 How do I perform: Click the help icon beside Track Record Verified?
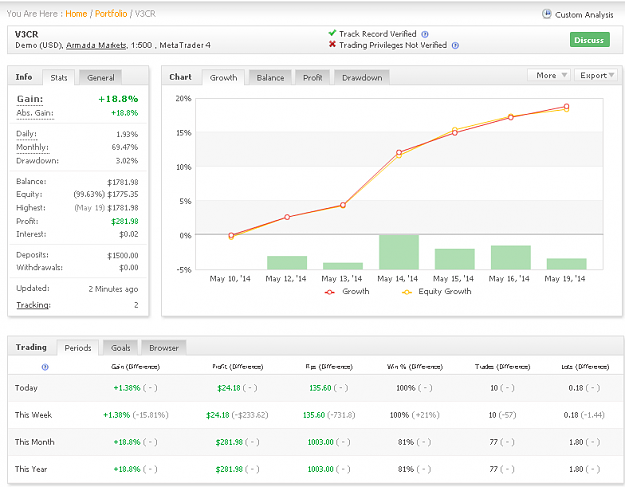click(x=425, y=34)
